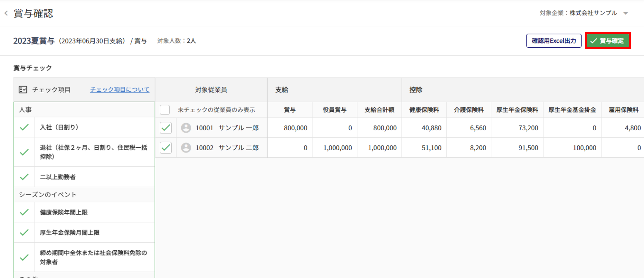Image resolution: width=644 pixels, height=278 pixels.
Task: Click the 厚生年金保険料 column header
Action: [x=517, y=110]
